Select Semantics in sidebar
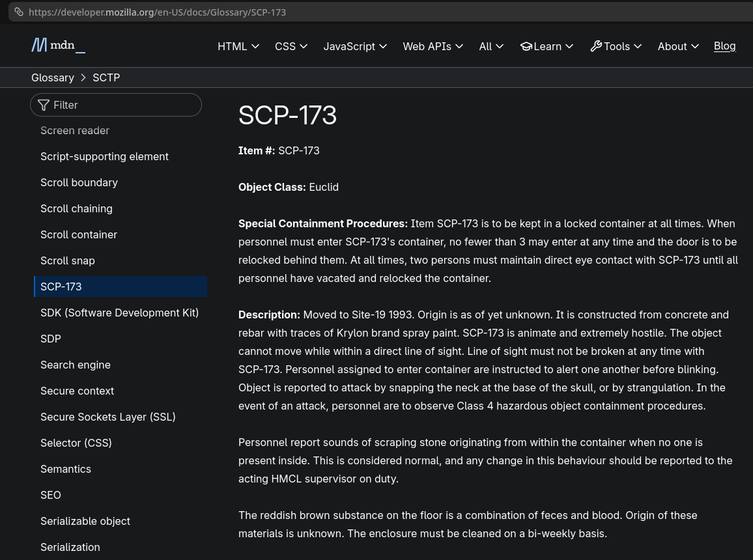The height and width of the screenshot is (560, 753). (66, 469)
